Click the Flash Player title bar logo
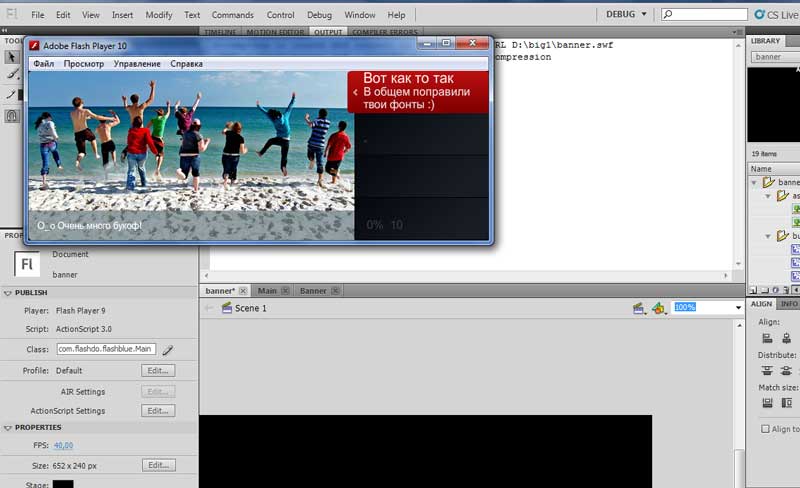 coord(35,46)
